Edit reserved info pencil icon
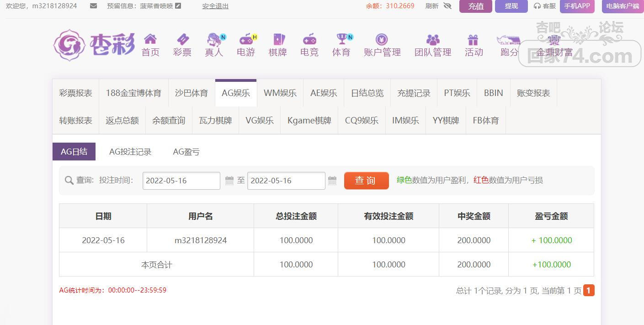Screen dimensions: 644x325 coord(178,6)
